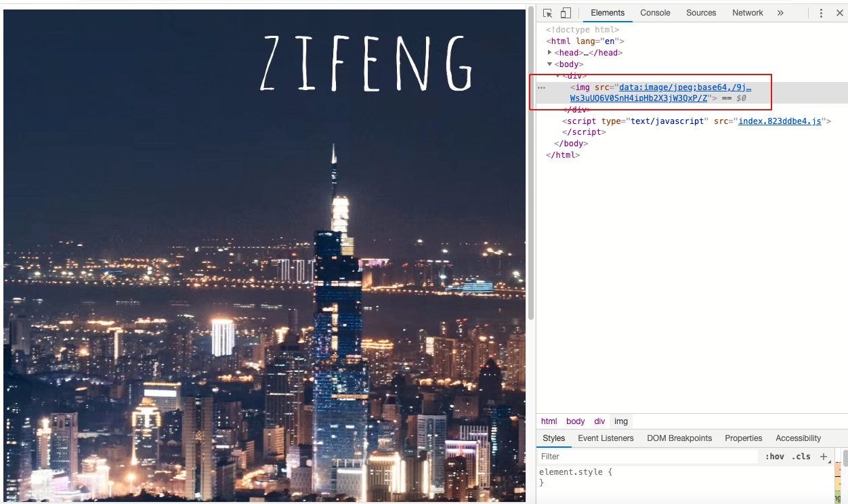Open the index.823ddbe4.js script link
This screenshot has width=848, height=504.
pos(780,121)
